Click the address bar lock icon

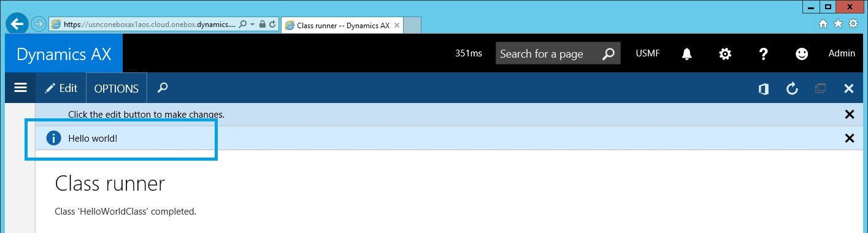[262, 25]
